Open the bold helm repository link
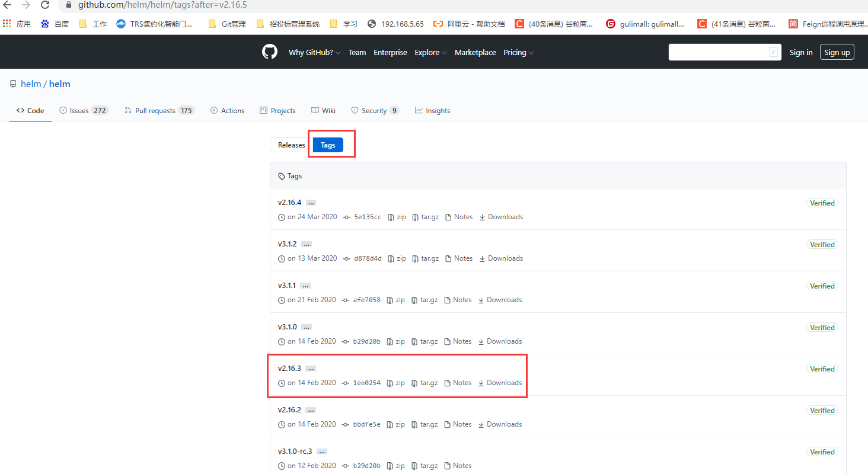 (x=60, y=84)
